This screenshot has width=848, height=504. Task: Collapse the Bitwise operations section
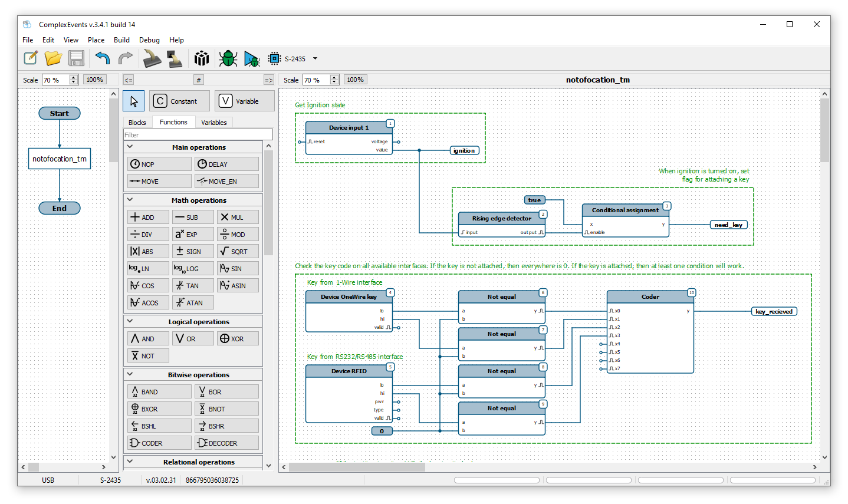pyautogui.click(x=130, y=374)
